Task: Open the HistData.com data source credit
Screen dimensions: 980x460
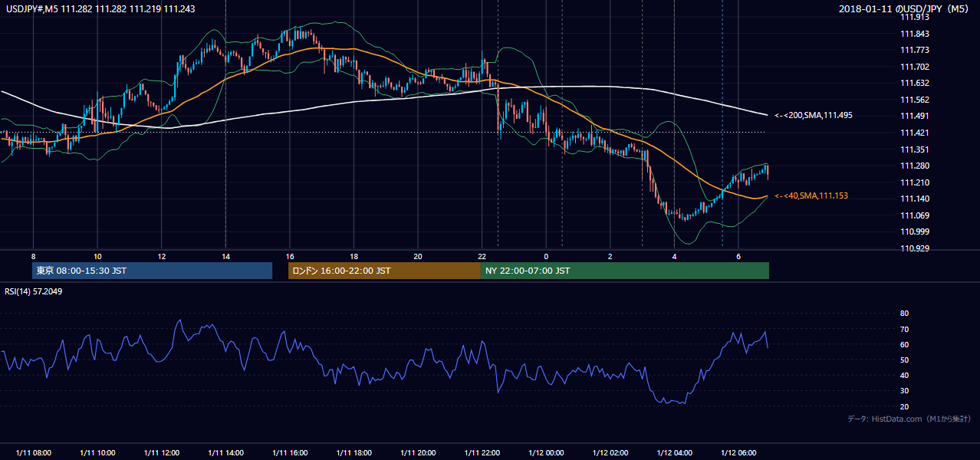Action: tap(909, 419)
